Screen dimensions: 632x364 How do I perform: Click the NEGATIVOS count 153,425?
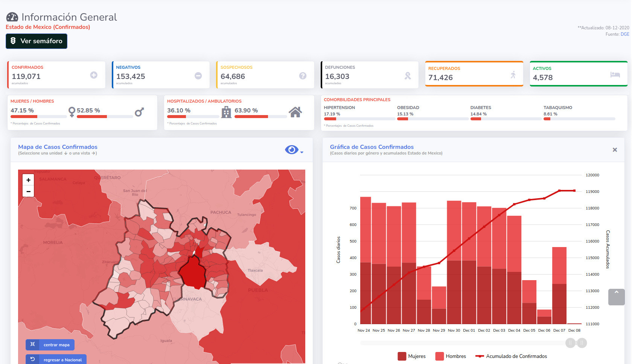(130, 76)
